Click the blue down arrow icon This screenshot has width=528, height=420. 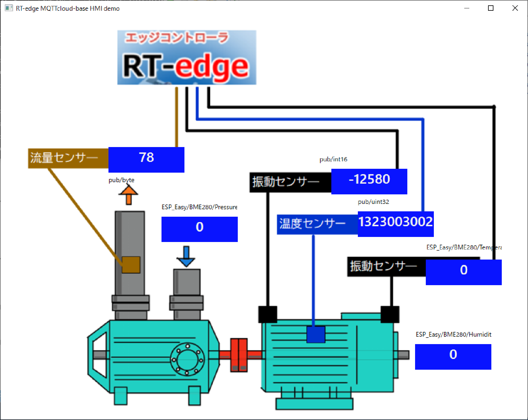[x=186, y=256]
